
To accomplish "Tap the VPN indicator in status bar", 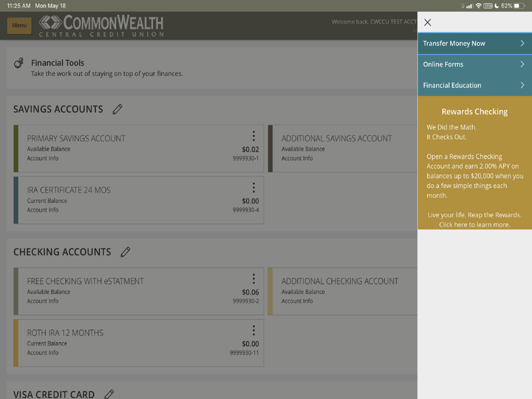I will (488, 6).
